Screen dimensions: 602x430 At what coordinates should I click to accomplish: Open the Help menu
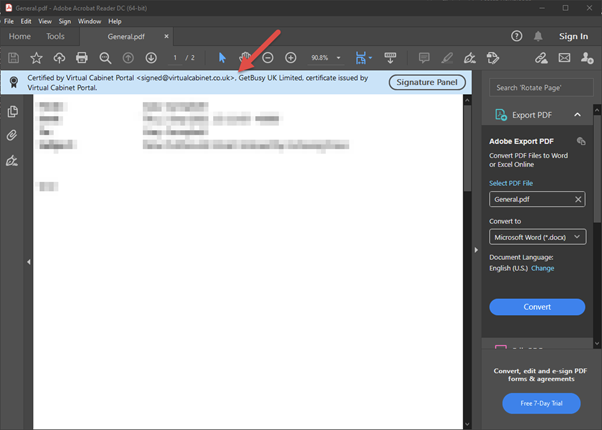(x=115, y=22)
